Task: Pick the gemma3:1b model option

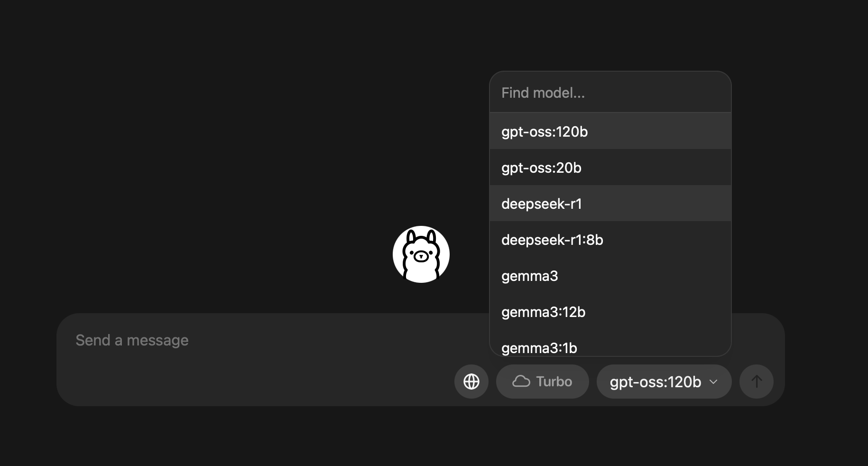Action: click(610, 345)
